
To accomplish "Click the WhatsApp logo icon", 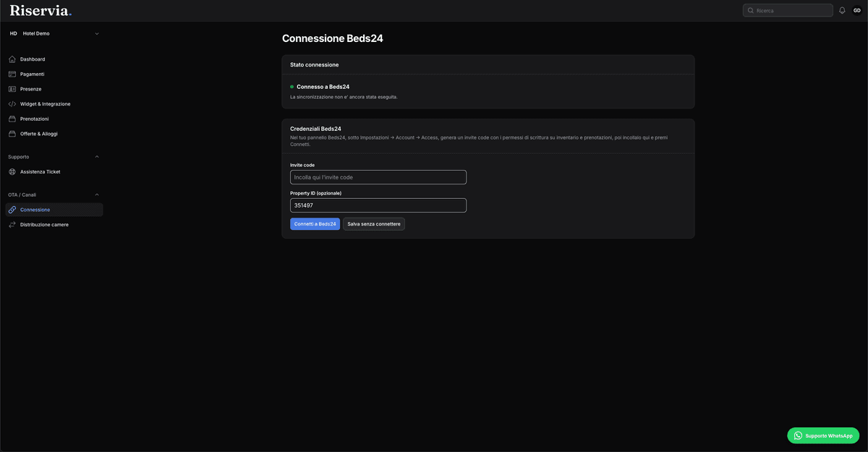I will click(798, 435).
